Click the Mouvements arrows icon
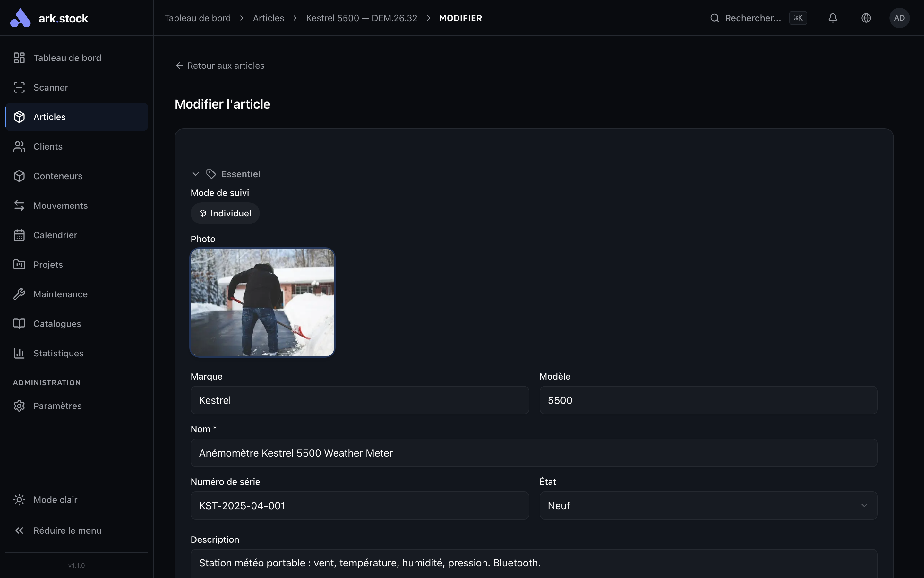The height and width of the screenshot is (578, 924). point(19,205)
